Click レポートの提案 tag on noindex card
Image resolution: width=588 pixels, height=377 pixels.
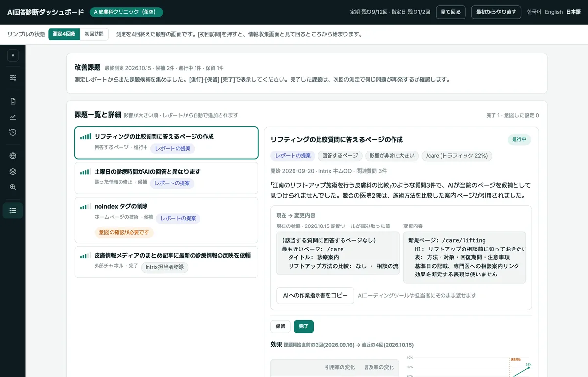(178, 218)
